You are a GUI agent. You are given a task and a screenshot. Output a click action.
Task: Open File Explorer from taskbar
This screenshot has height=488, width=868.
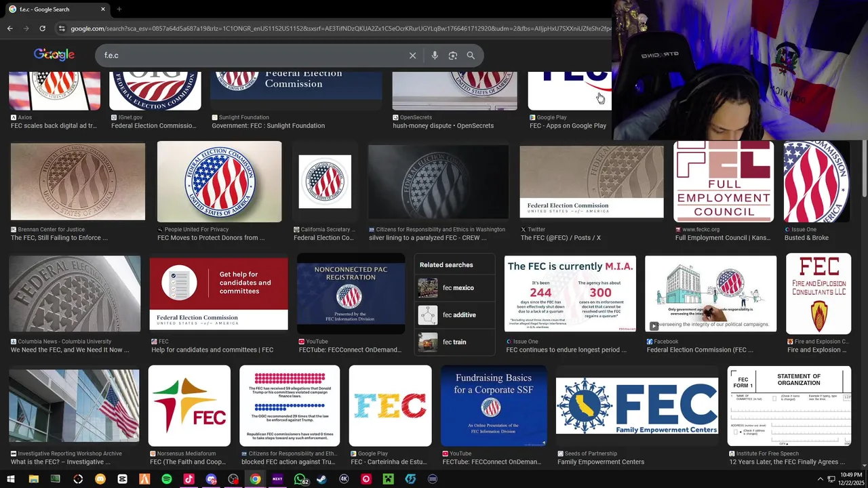tap(33, 479)
